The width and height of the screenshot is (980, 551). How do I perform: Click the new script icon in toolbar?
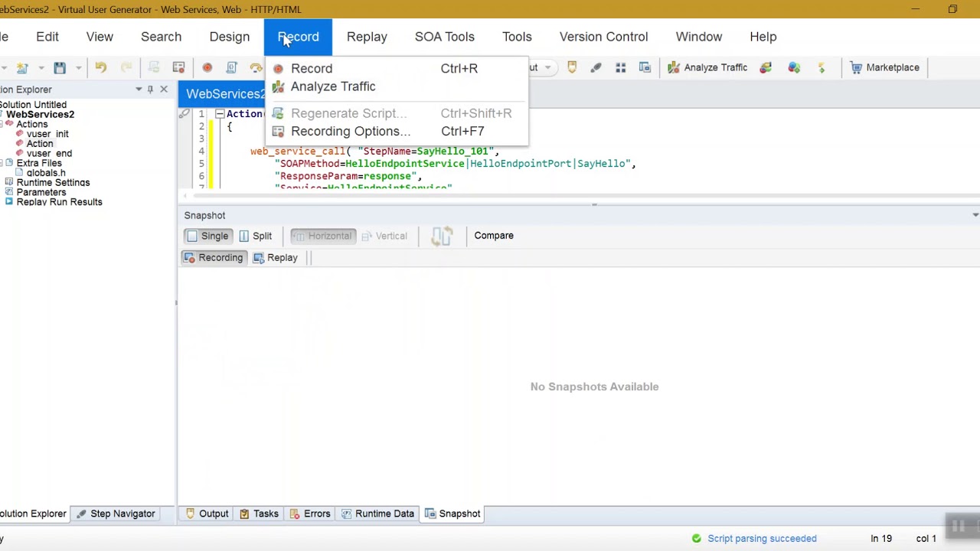point(22,67)
